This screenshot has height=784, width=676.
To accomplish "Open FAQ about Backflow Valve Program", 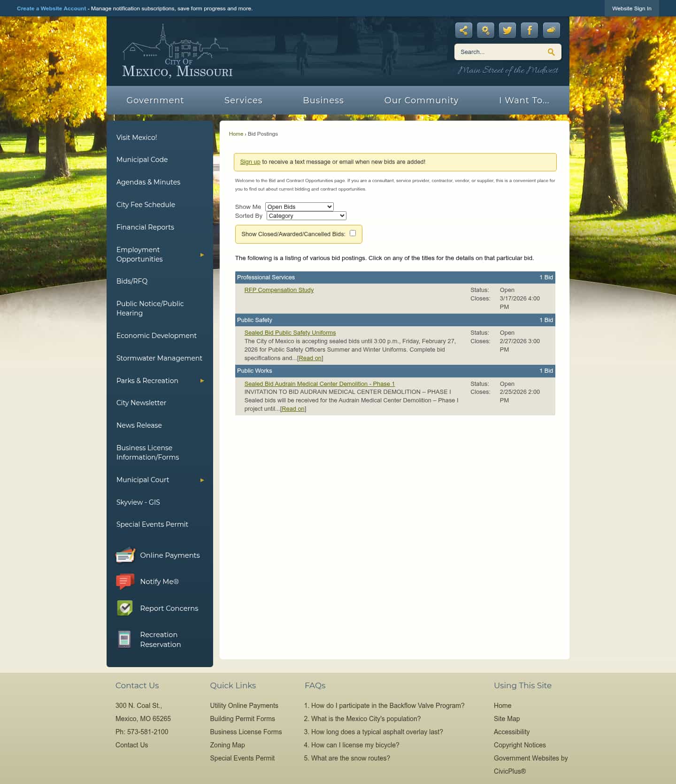I will (x=387, y=706).
